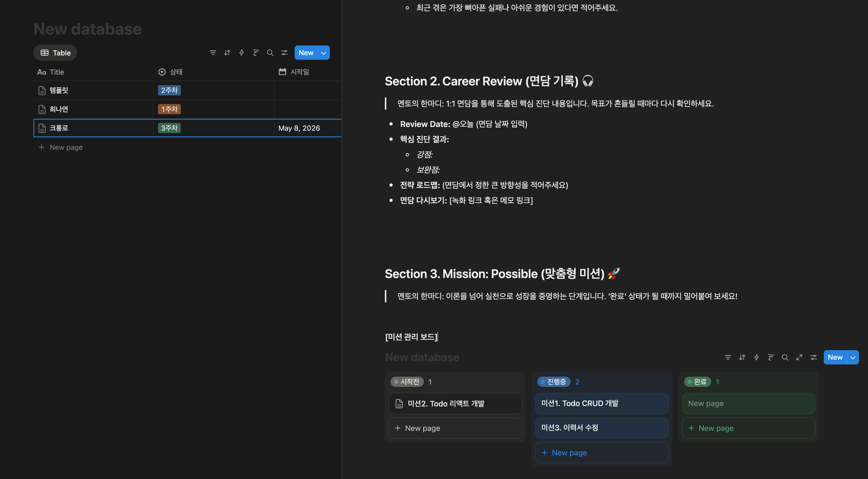Open automations lightning icon in left toolbar

tap(242, 53)
